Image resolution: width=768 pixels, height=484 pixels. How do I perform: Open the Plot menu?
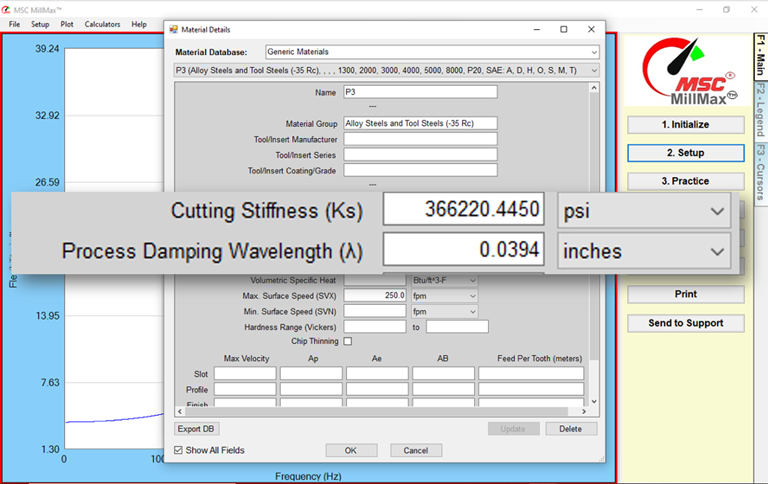67,24
